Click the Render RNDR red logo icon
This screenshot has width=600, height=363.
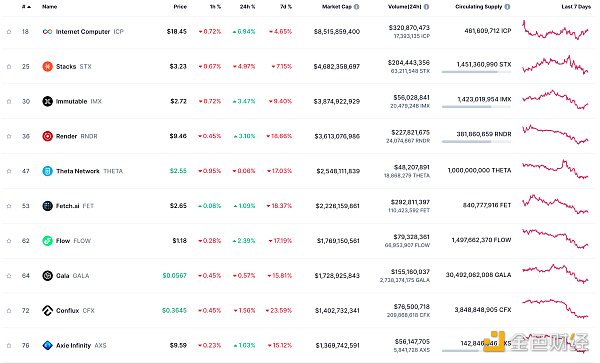(47, 136)
